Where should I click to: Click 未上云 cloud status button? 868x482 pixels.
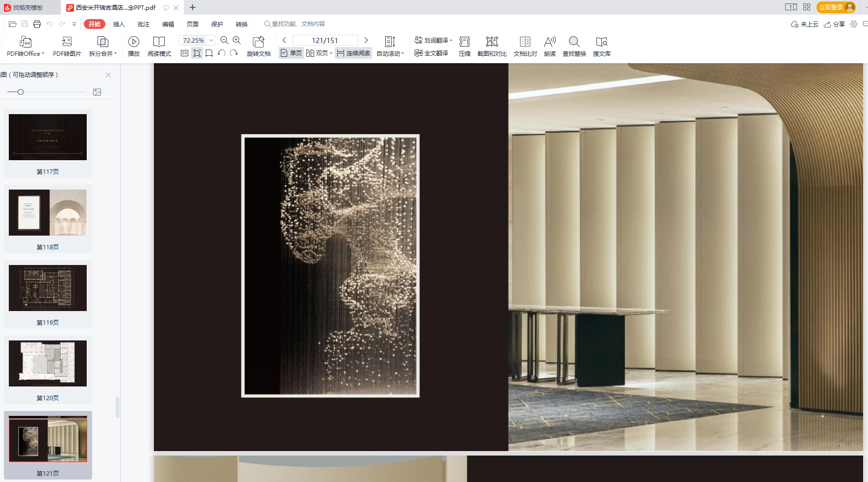tap(805, 24)
